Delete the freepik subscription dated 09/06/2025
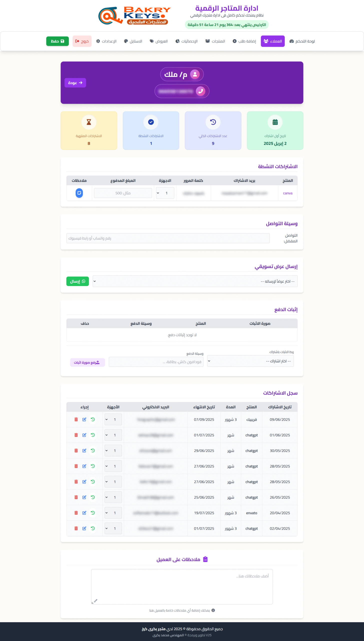The width and height of the screenshot is (364, 641). [76, 419]
